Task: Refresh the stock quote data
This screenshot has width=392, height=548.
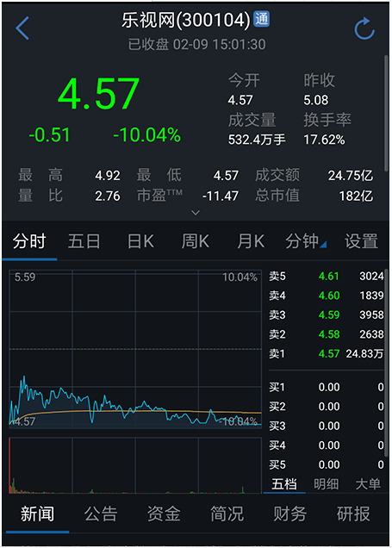Action: click(364, 28)
